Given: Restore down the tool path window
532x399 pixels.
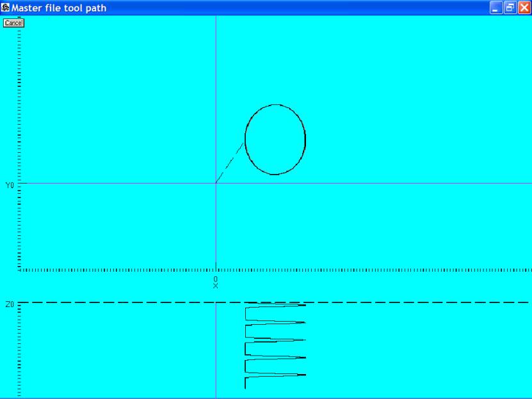Looking at the screenshot, I should click(510, 8).
